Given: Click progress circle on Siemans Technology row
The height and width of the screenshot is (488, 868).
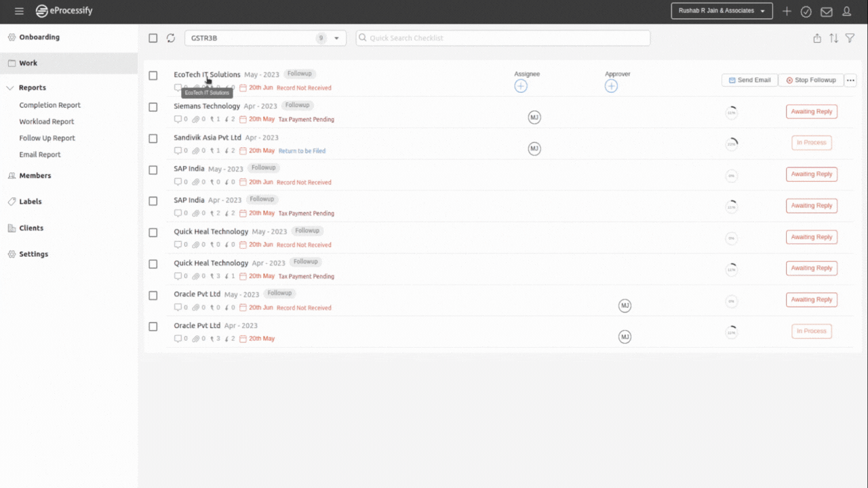Looking at the screenshot, I should click(x=731, y=113).
